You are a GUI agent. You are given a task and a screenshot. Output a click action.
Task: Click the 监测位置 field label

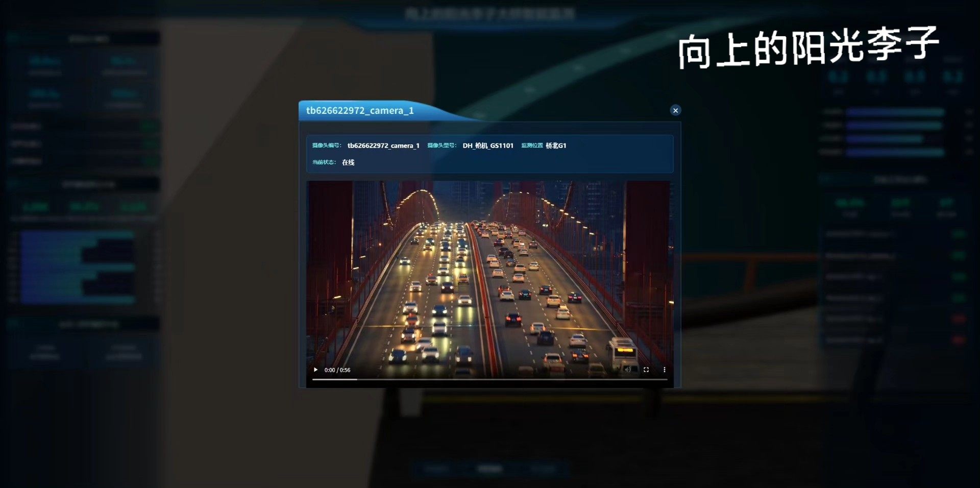click(x=532, y=145)
